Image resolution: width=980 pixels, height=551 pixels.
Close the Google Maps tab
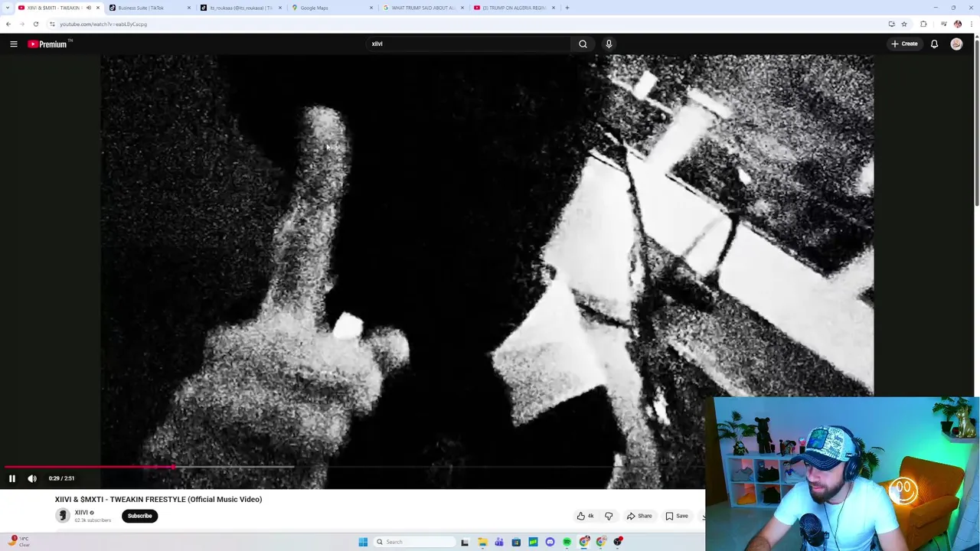371,8
